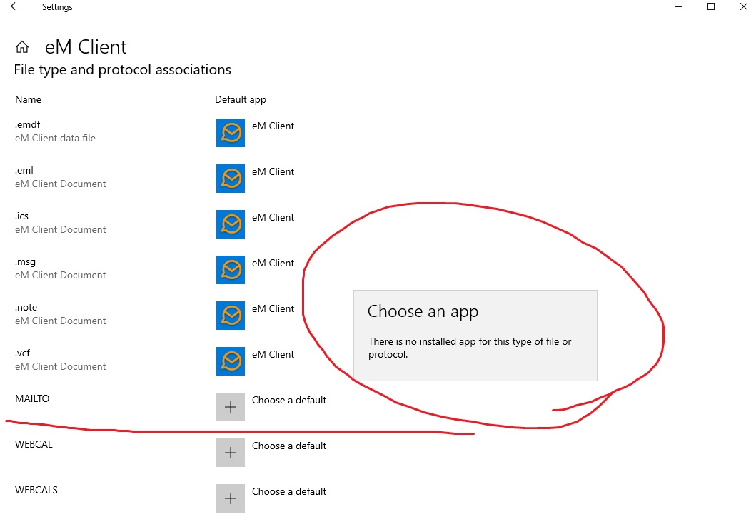Click the 'Default app' column header
The height and width of the screenshot is (532, 756).
(x=241, y=99)
